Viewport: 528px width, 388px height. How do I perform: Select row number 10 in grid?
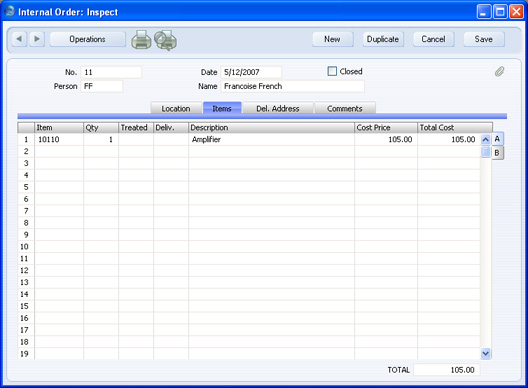click(x=26, y=247)
